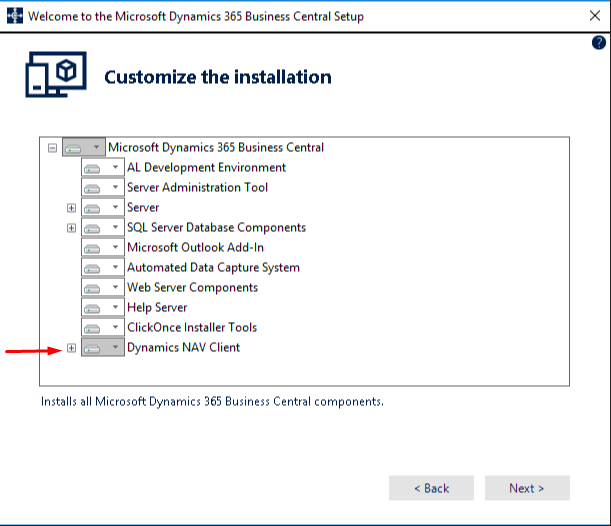The image size is (611, 526).
Task: Click the Back button
Action: [x=431, y=488]
